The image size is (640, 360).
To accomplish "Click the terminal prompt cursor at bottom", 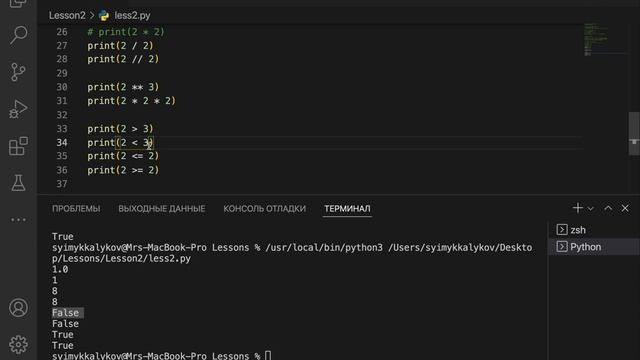I will coord(268,356).
